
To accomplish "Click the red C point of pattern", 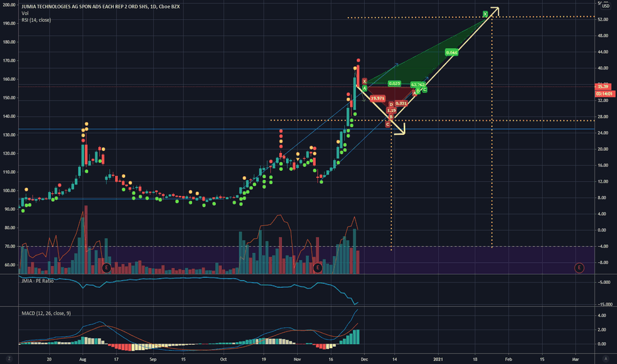I will click(x=387, y=124).
